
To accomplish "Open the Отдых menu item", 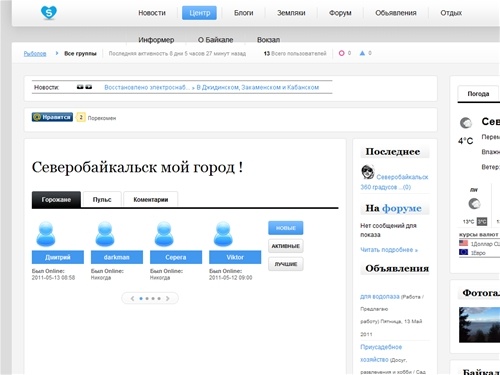I will [451, 13].
